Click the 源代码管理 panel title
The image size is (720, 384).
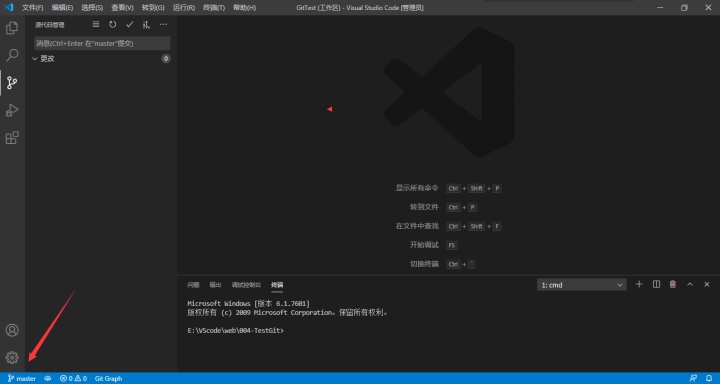pyautogui.click(x=50, y=25)
